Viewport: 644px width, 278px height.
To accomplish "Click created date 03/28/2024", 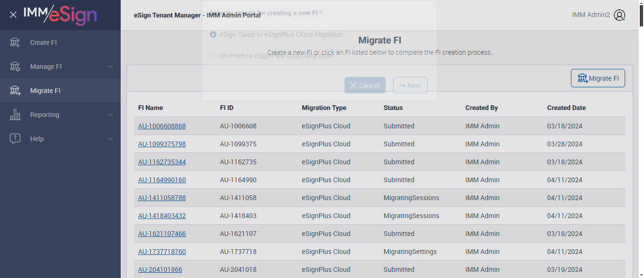I will pyautogui.click(x=565, y=144).
